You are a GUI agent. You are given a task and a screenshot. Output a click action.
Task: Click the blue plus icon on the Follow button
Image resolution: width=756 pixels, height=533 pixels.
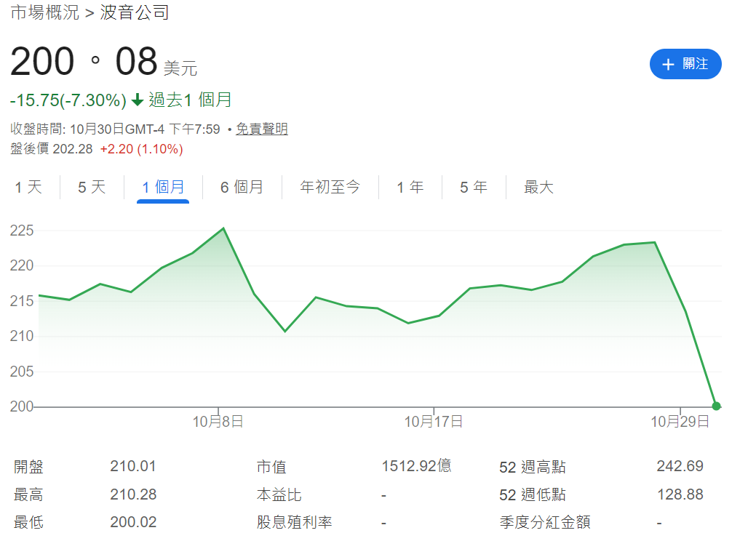[667, 64]
